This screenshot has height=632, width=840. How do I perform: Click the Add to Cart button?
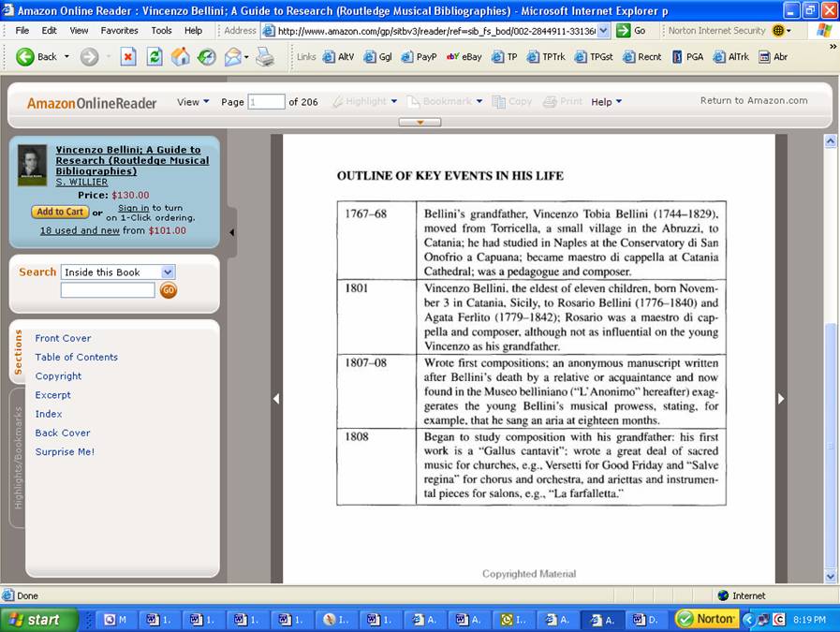pos(60,212)
